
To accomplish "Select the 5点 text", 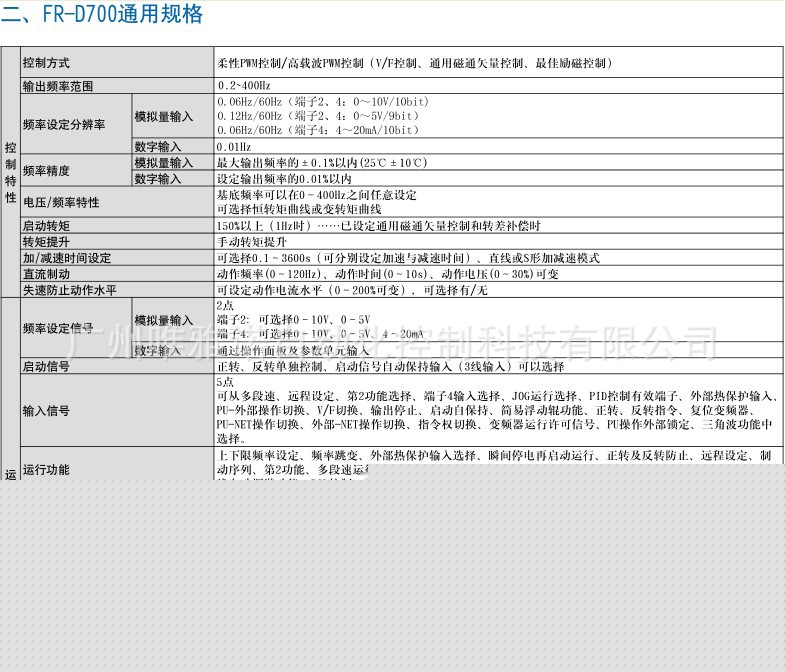I will coord(225,382).
